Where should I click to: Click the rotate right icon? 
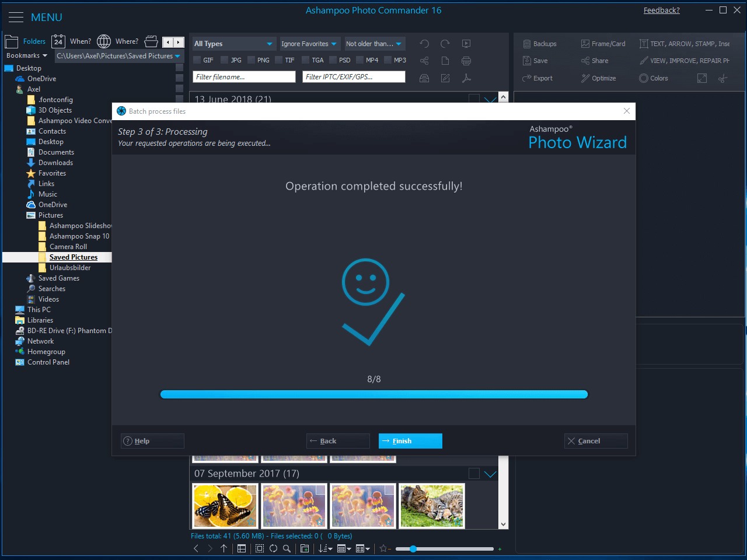click(445, 44)
